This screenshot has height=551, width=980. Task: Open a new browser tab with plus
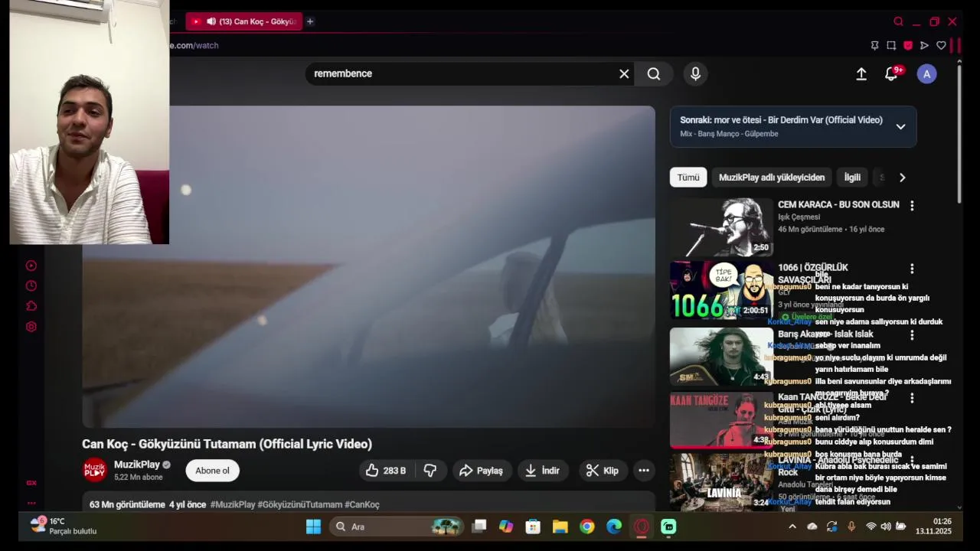[310, 21]
